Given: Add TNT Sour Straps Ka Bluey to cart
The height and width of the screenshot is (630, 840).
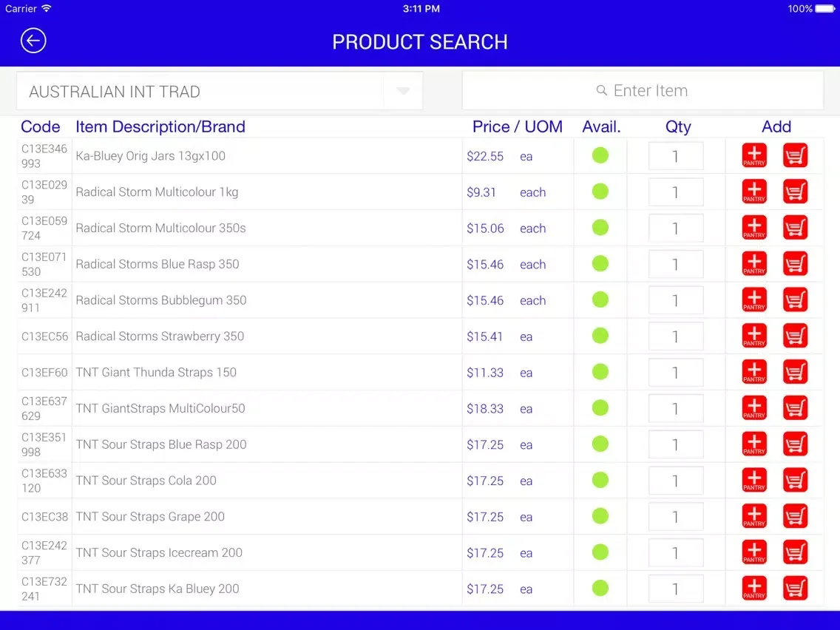Looking at the screenshot, I should [795, 588].
